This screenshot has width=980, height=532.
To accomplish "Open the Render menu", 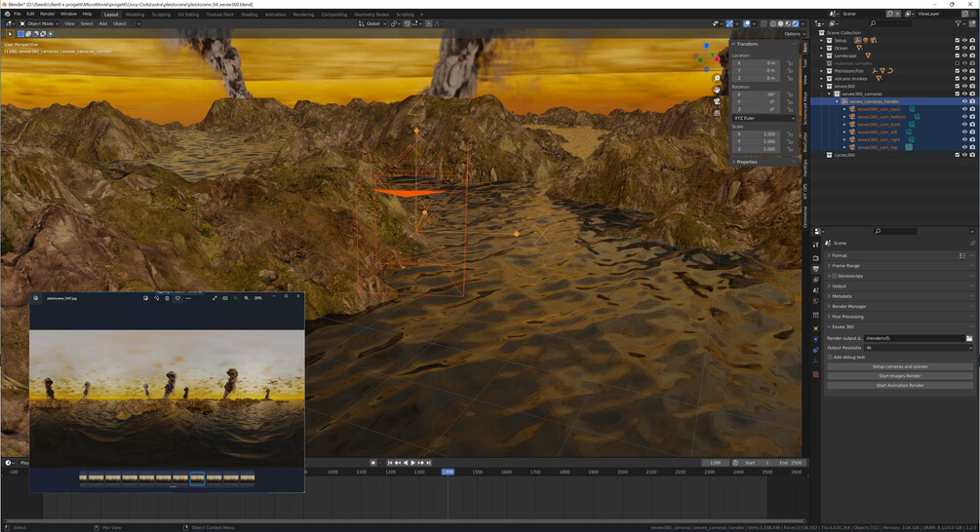I will click(x=48, y=14).
